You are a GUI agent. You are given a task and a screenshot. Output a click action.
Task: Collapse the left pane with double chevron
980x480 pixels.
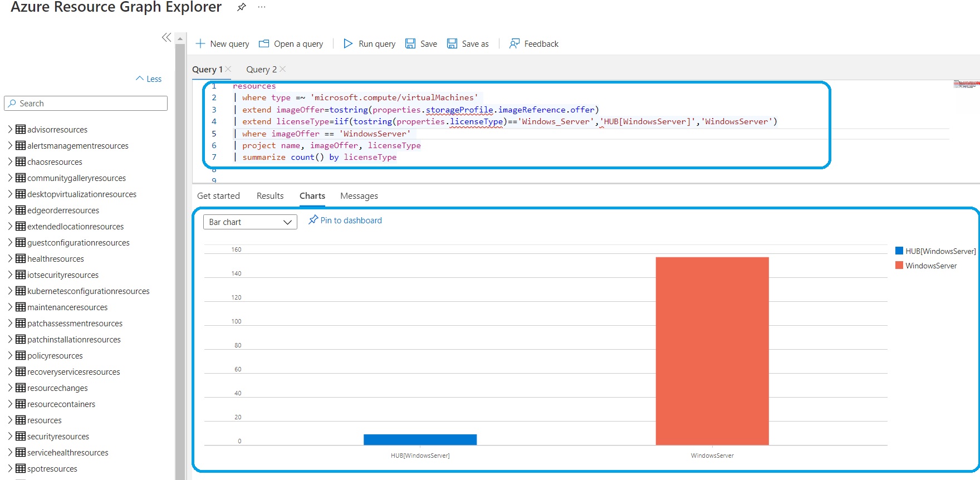point(166,37)
